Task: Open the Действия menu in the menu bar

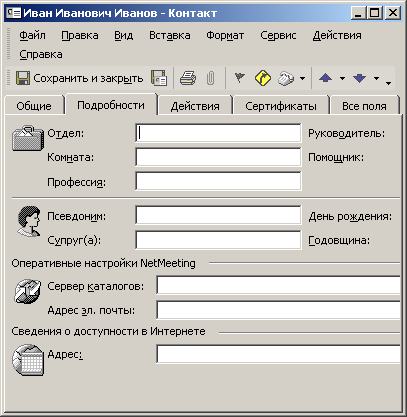Action: click(337, 35)
